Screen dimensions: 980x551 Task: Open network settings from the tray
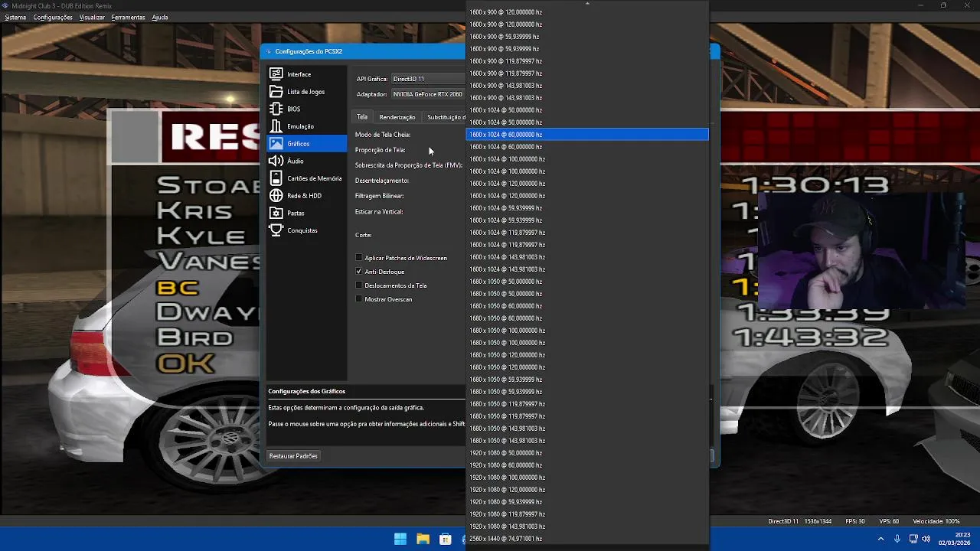913,540
